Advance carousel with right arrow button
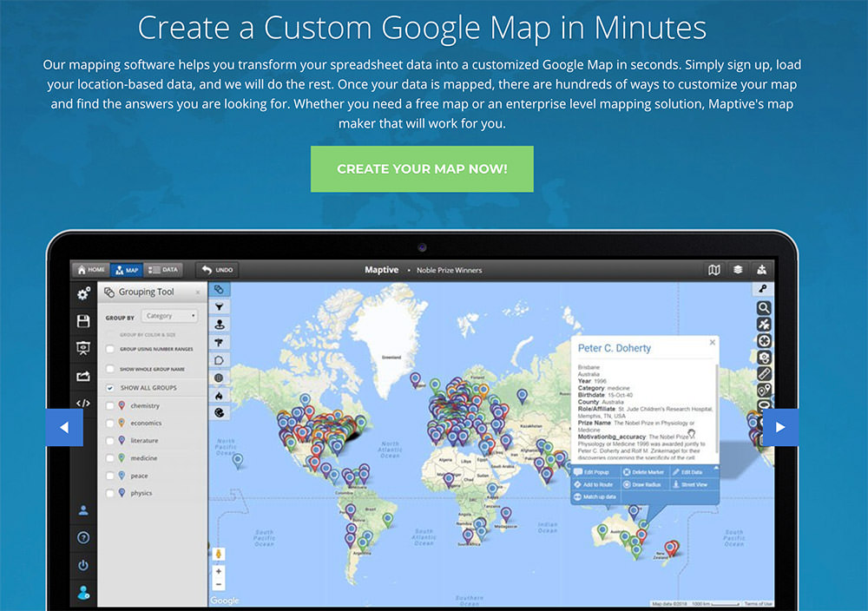This screenshot has height=611, width=868. 780,427
